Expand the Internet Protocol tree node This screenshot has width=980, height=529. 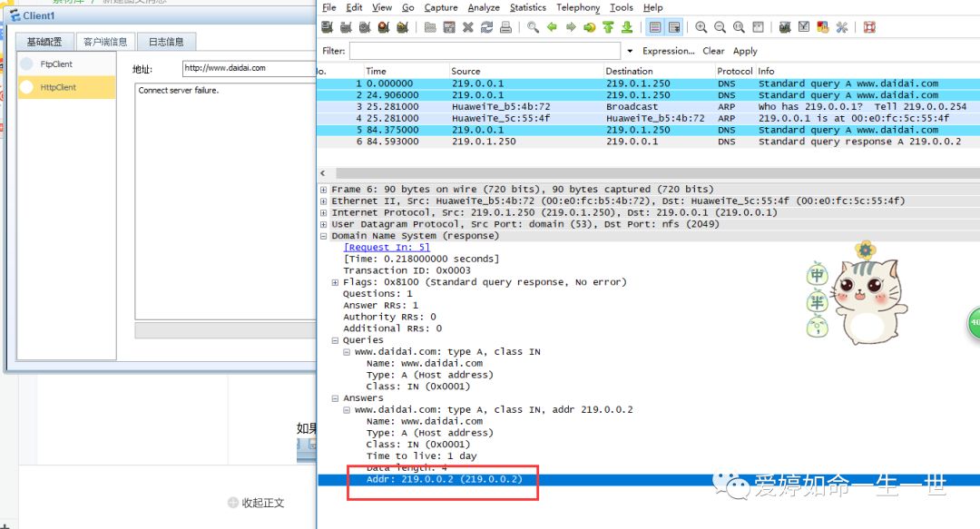coord(323,212)
